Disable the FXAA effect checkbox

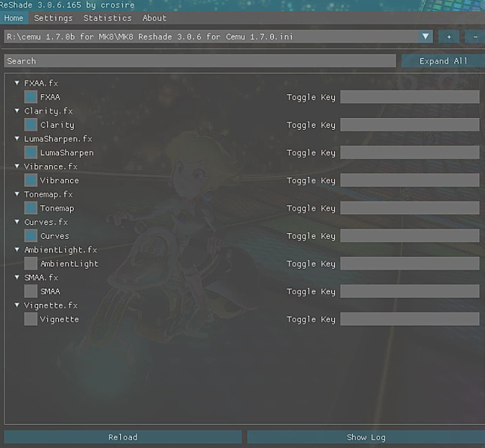click(x=31, y=97)
